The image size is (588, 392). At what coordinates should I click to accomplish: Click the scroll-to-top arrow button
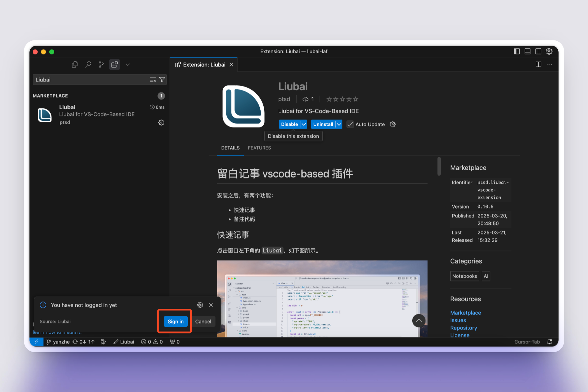tap(419, 321)
